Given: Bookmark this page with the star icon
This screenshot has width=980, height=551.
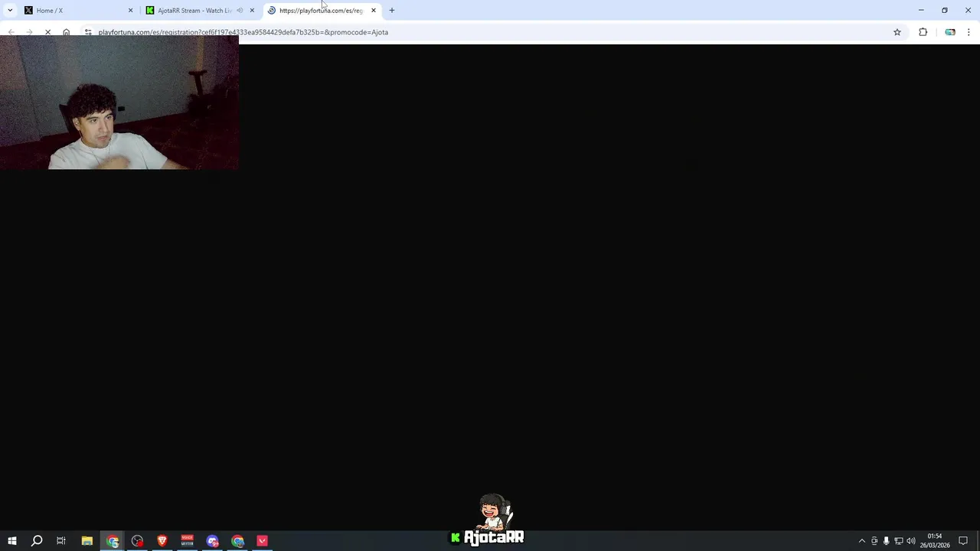Looking at the screenshot, I should point(897,32).
